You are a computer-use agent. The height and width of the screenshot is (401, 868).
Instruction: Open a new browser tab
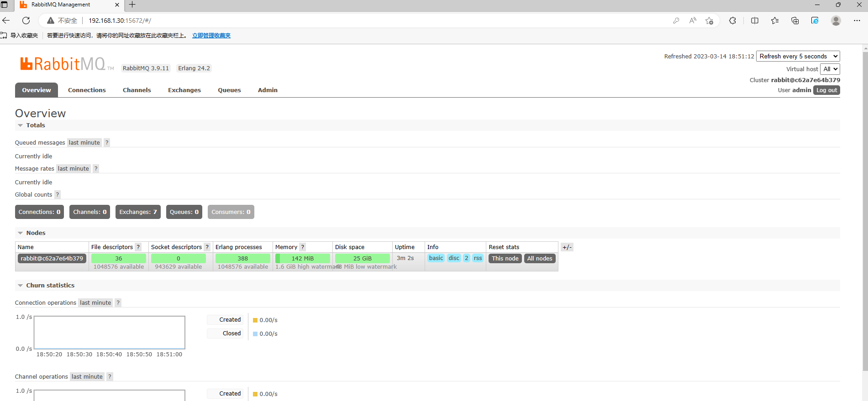(x=132, y=5)
